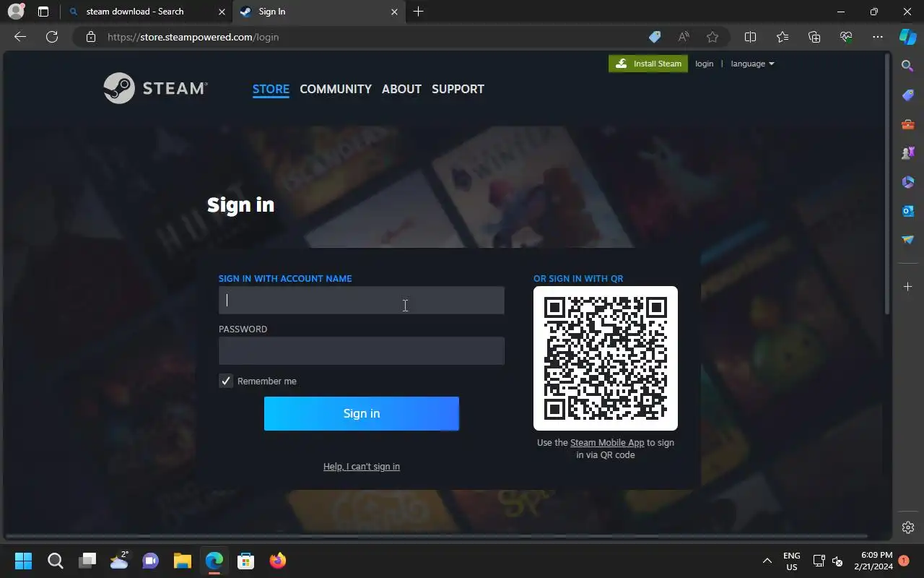The image size is (924, 578).
Task: Go back with the browser back arrow
Action: coord(20,37)
